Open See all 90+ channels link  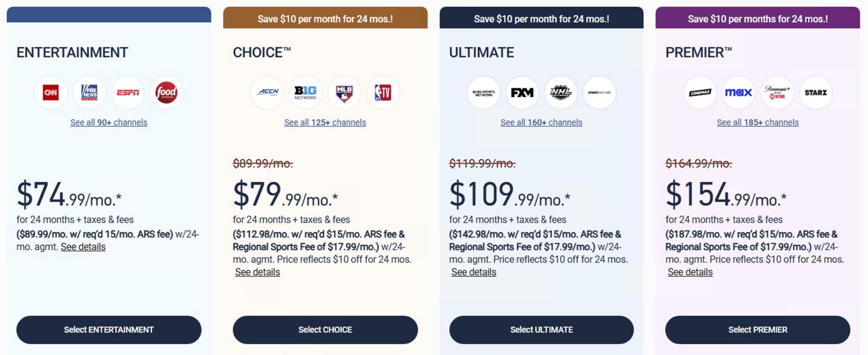108,122
